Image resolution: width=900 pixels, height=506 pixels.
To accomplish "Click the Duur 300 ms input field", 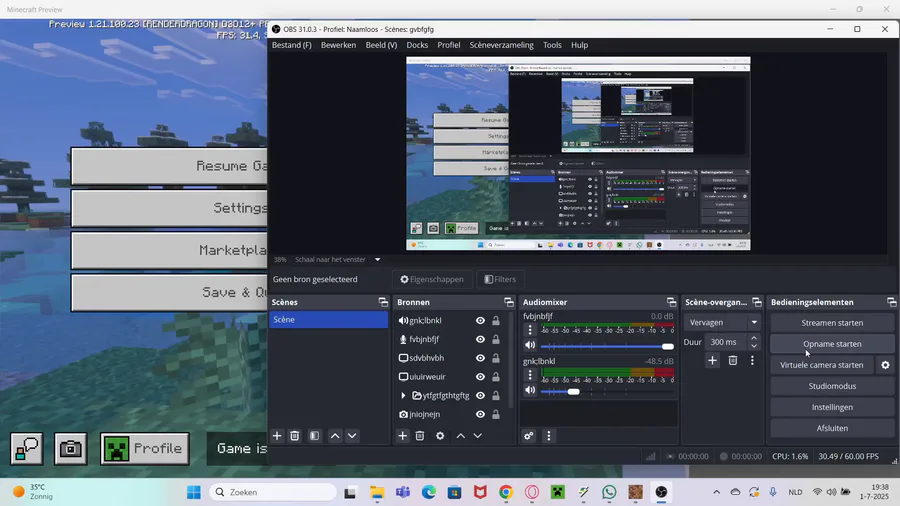I will 725,342.
